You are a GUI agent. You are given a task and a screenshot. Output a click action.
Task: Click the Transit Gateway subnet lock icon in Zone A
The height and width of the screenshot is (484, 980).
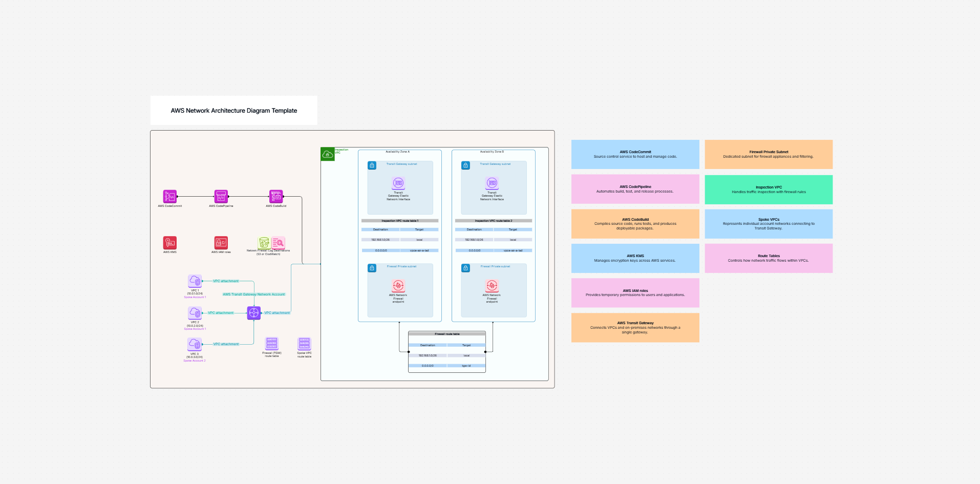372,165
